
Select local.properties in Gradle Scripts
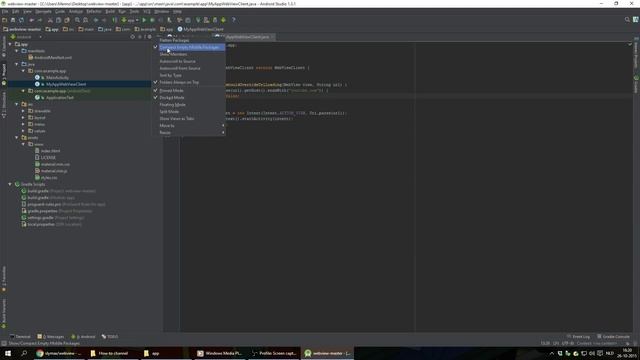pyautogui.click(x=51, y=224)
